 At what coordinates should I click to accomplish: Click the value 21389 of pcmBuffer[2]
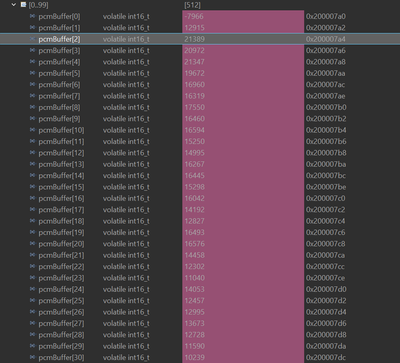pos(195,39)
